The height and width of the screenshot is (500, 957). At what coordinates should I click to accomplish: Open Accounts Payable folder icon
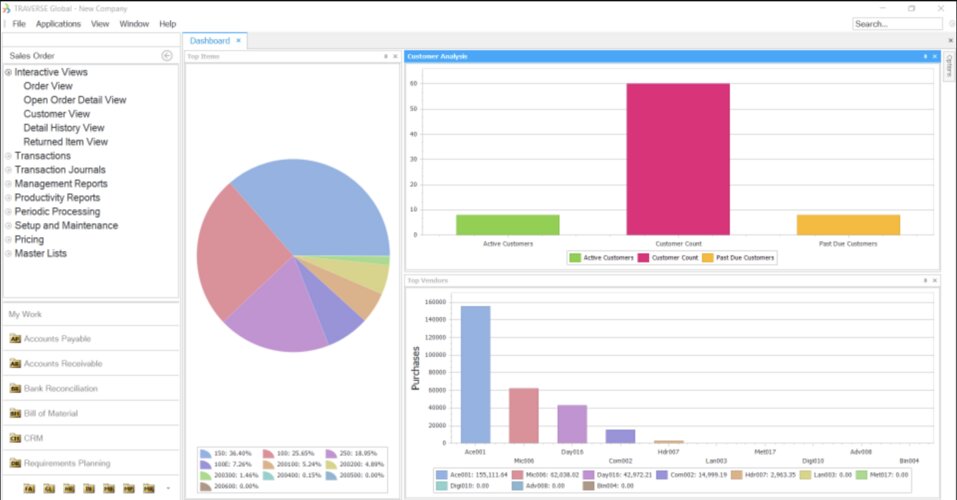[x=15, y=339]
